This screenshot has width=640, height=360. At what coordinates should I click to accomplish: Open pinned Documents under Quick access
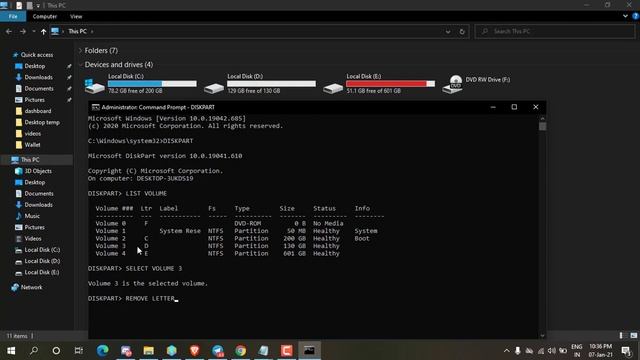pos(39,89)
